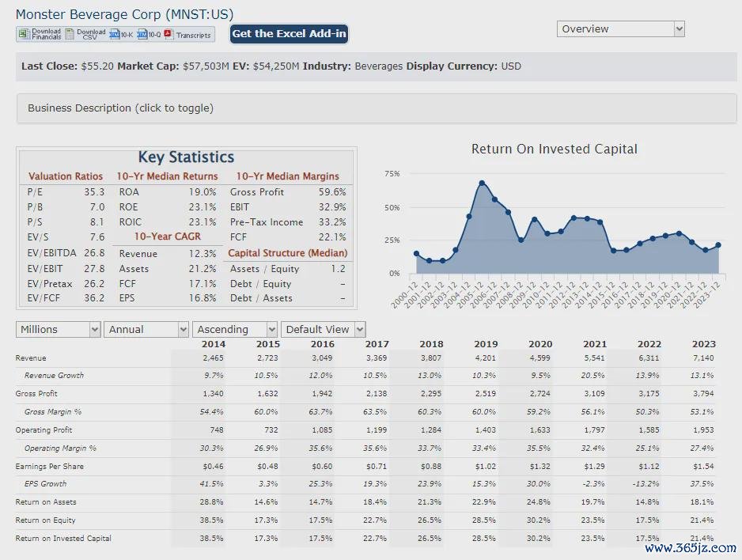The image size is (742, 560).
Task: Click the 2022 EPS growth -13.2%
Action: coord(646,484)
